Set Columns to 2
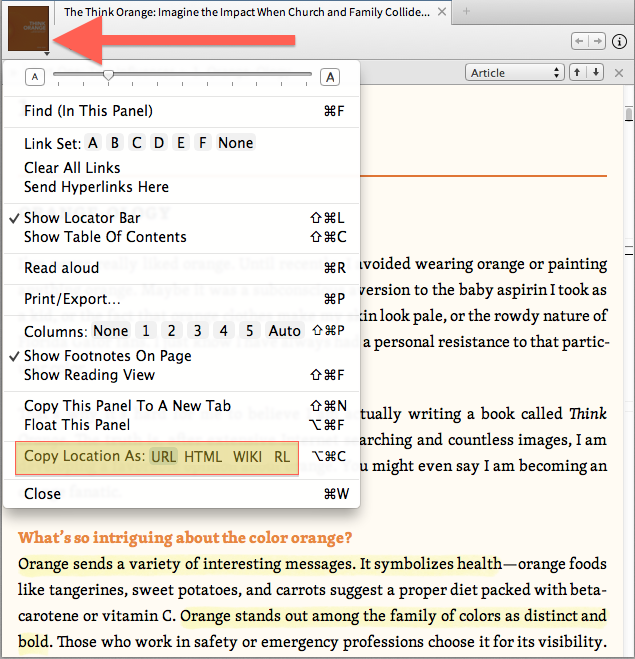This screenshot has width=635, height=659. click(171, 331)
